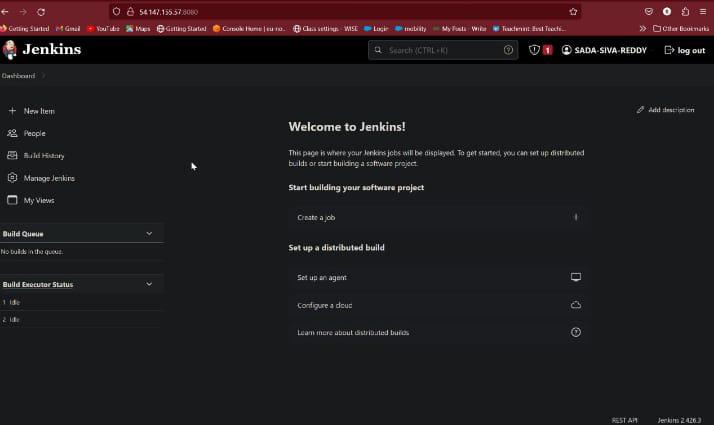Image resolution: width=714 pixels, height=425 pixels.
Task: Bookmark this page with star icon
Action: (x=573, y=12)
